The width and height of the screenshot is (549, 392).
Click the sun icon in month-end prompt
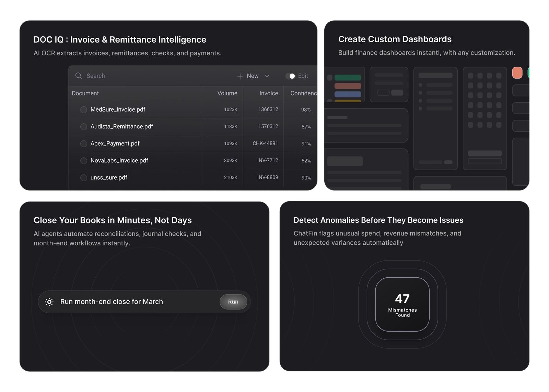(49, 302)
